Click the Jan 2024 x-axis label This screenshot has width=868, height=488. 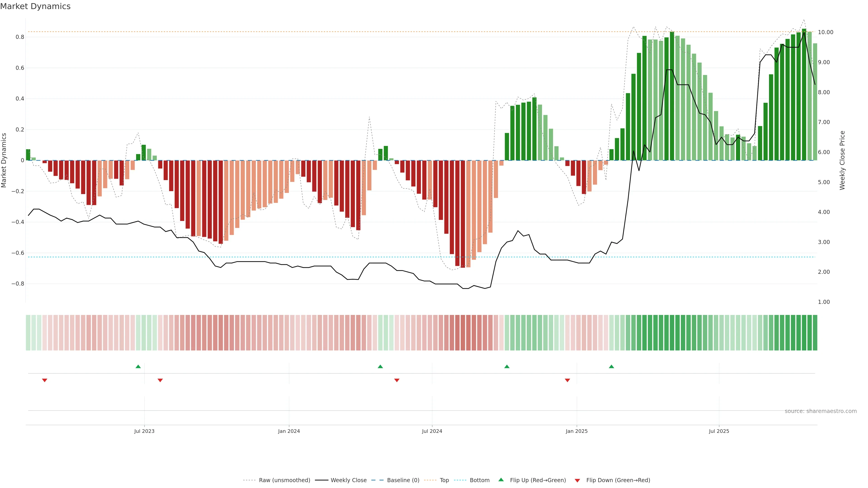coord(289,431)
